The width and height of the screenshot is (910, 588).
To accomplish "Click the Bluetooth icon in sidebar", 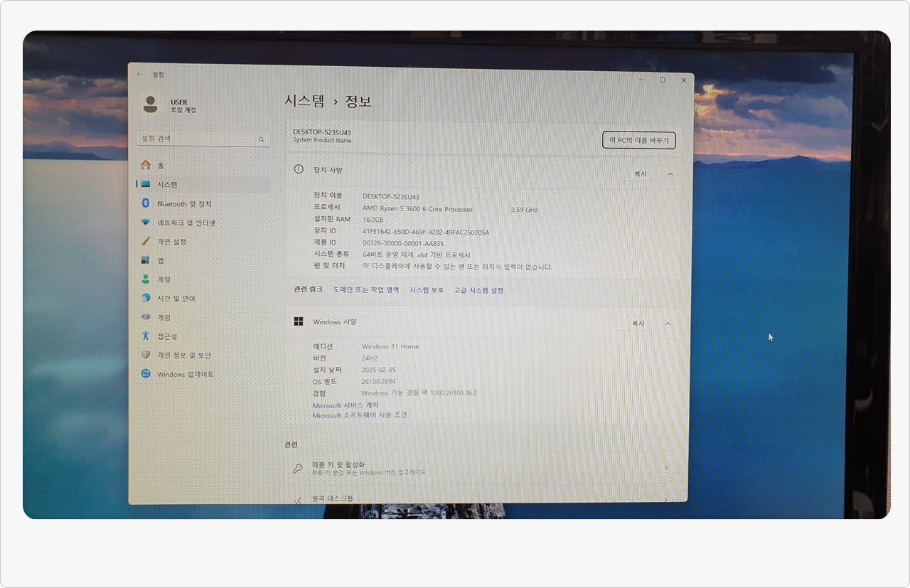I will pyautogui.click(x=146, y=203).
